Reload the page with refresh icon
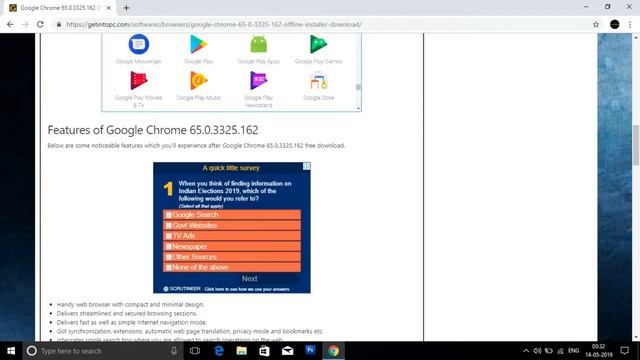 point(40,24)
